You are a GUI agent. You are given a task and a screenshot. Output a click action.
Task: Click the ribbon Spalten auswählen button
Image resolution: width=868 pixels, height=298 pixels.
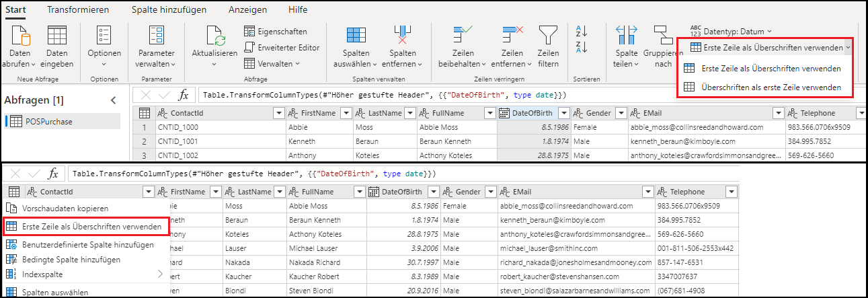tap(356, 47)
